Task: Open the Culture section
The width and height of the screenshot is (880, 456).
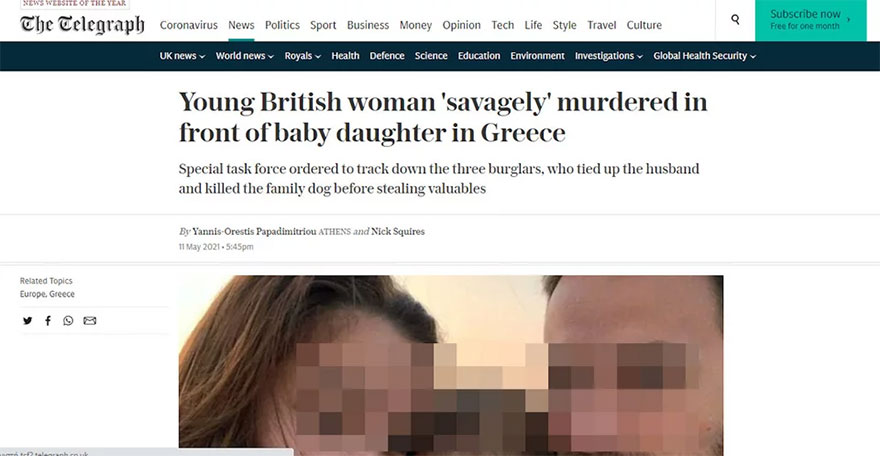Action: click(x=644, y=25)
